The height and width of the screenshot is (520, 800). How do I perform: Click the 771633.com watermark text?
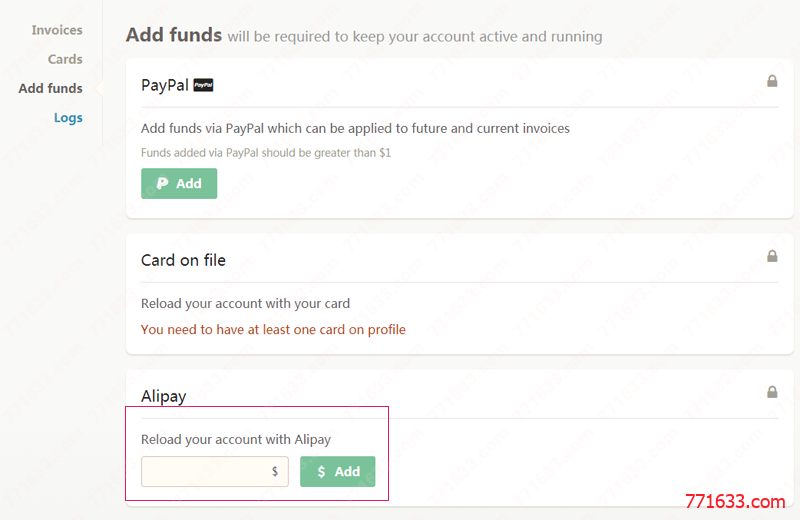735,502
